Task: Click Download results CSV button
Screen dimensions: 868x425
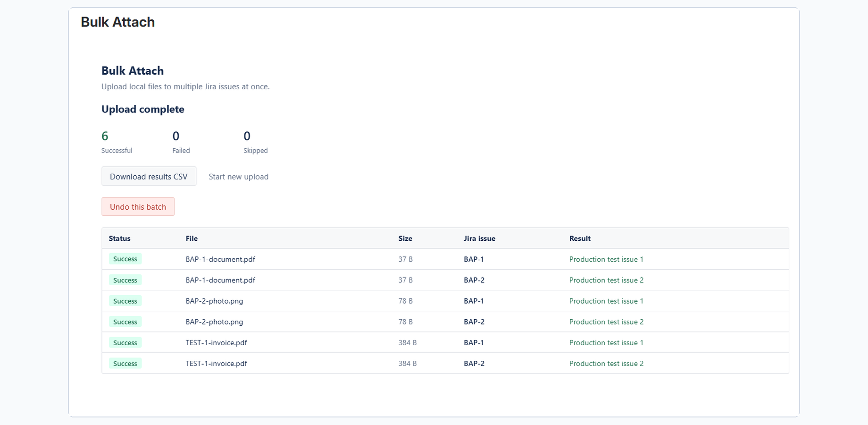Action: tap(149, 176)
